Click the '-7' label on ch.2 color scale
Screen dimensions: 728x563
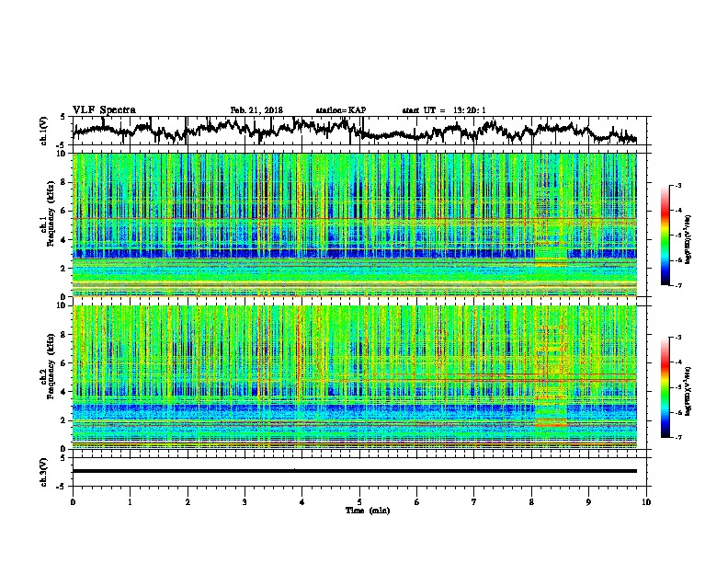677,437
